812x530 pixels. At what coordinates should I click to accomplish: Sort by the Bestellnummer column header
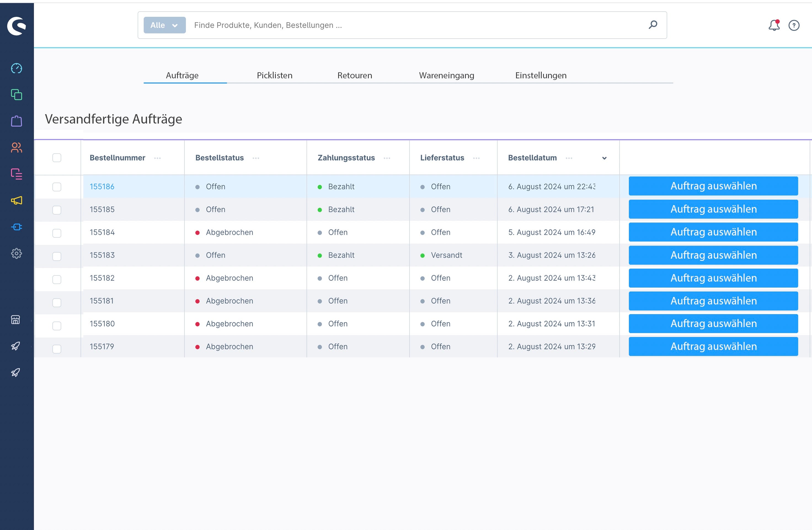tap(117, 158)
